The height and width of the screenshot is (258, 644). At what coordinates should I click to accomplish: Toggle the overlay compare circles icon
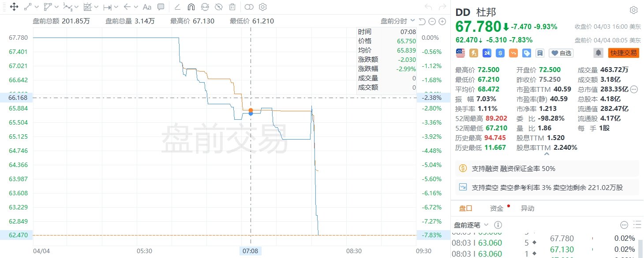[x=249, y=7]
